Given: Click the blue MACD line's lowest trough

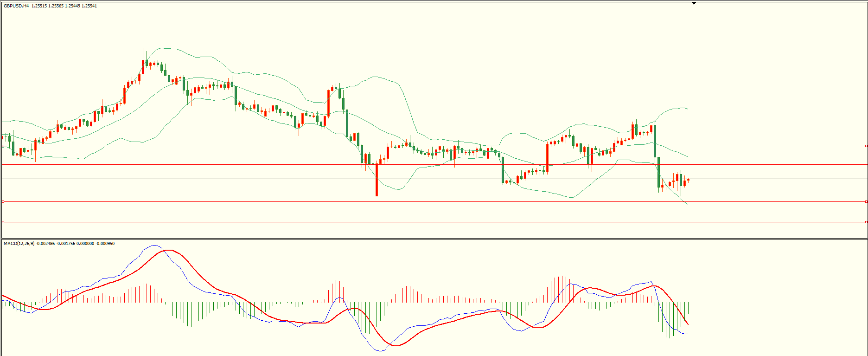Looking at the screenshot, I should tap(380, 351).
